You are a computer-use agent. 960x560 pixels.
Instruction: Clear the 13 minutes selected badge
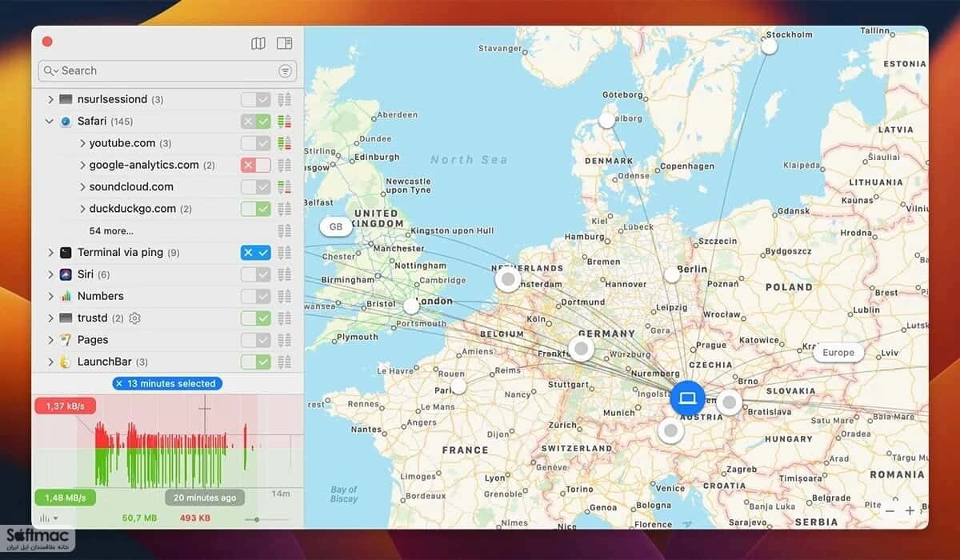click(119, 384)
